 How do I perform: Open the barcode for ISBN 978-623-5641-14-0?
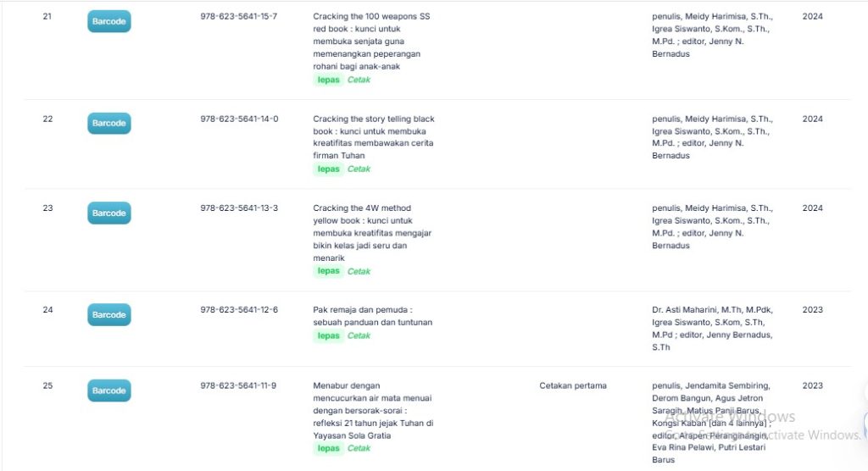coord(108,124)
